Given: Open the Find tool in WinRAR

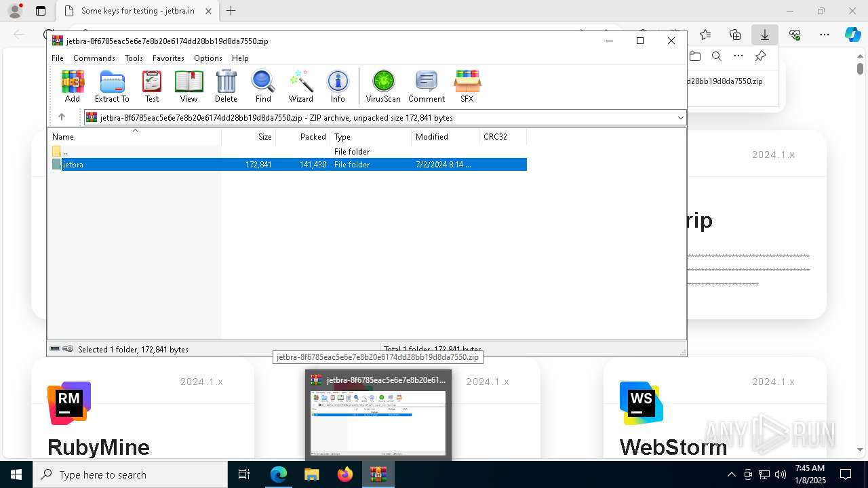Looking at the screenshot, I should point(263,86).
